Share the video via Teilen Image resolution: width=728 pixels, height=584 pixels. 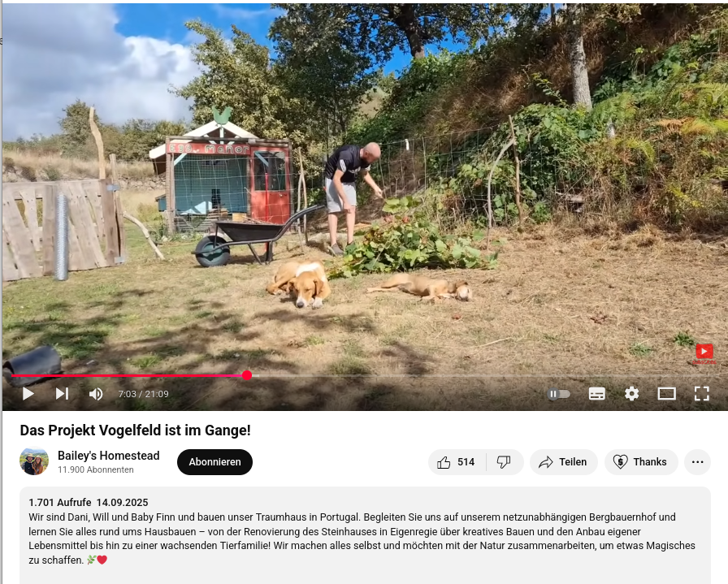click(563, 462)
